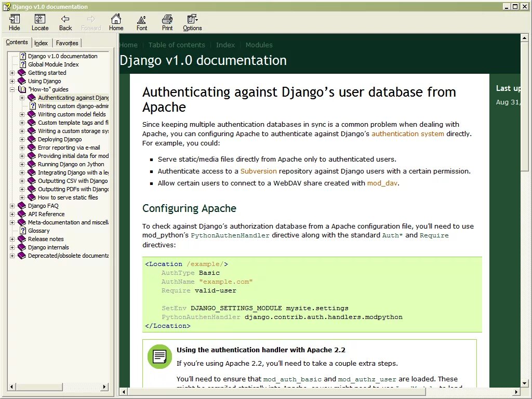
Task: Click content pane horizontal scroll right arrow
Action: [516, 392]
